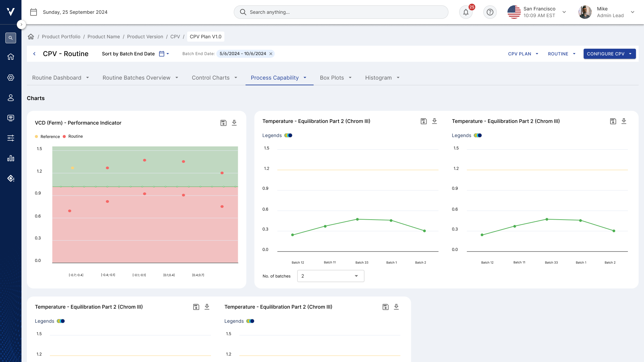This screenshot has height=362, width=644.
Task: Save the VCD (Ferm) Performance Indicator chart
Action: click(223, 123)
